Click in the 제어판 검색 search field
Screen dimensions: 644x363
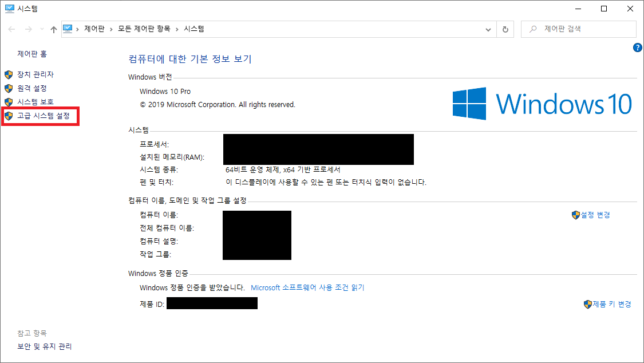point(578,29)
